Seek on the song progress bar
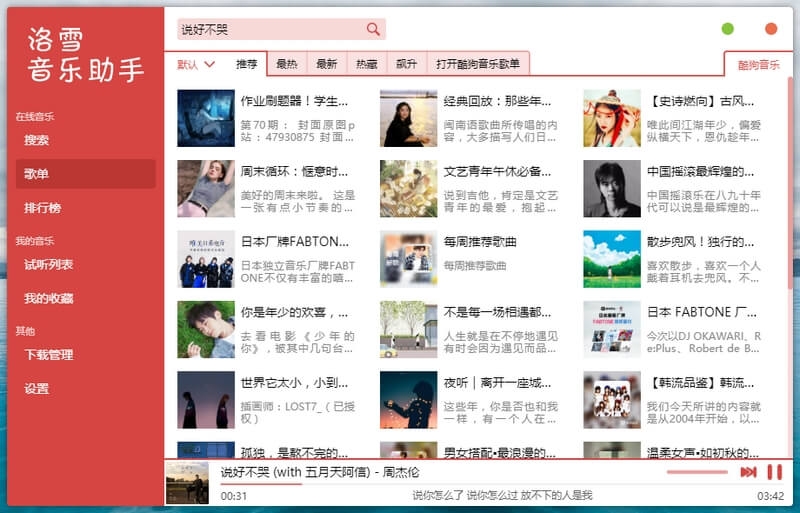This screenshot has width=800, height=513. (503, 483)
